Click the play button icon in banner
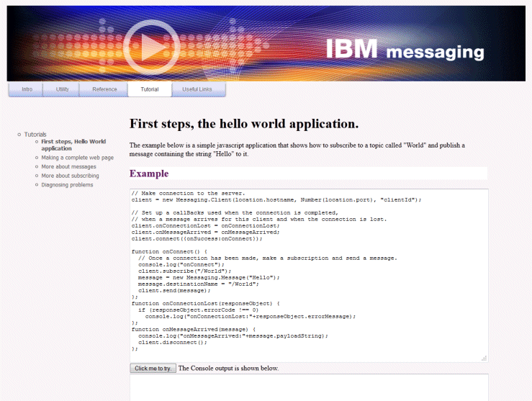This screenshot has width=532, height=401. 150,47
